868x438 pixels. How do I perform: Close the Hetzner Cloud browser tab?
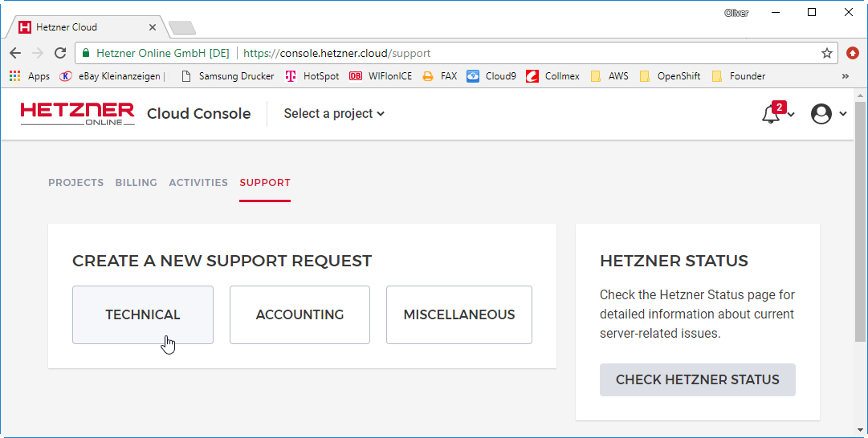pyautogui.click(x=153, y=27)
